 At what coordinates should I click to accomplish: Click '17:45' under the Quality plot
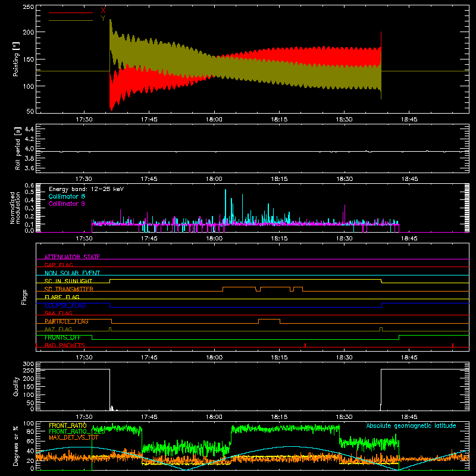click(149, 417)
